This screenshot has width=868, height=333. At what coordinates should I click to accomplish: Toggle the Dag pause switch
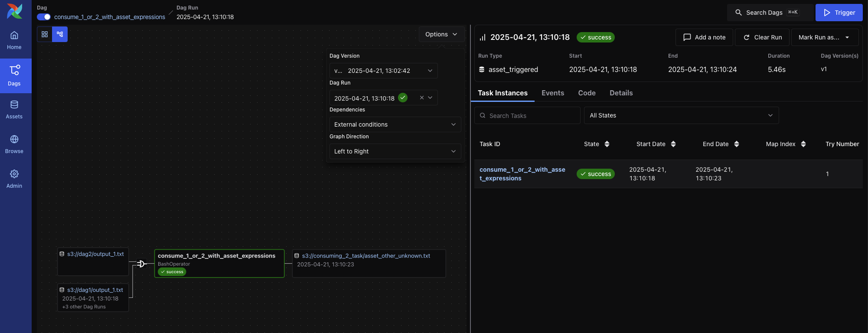44,17
